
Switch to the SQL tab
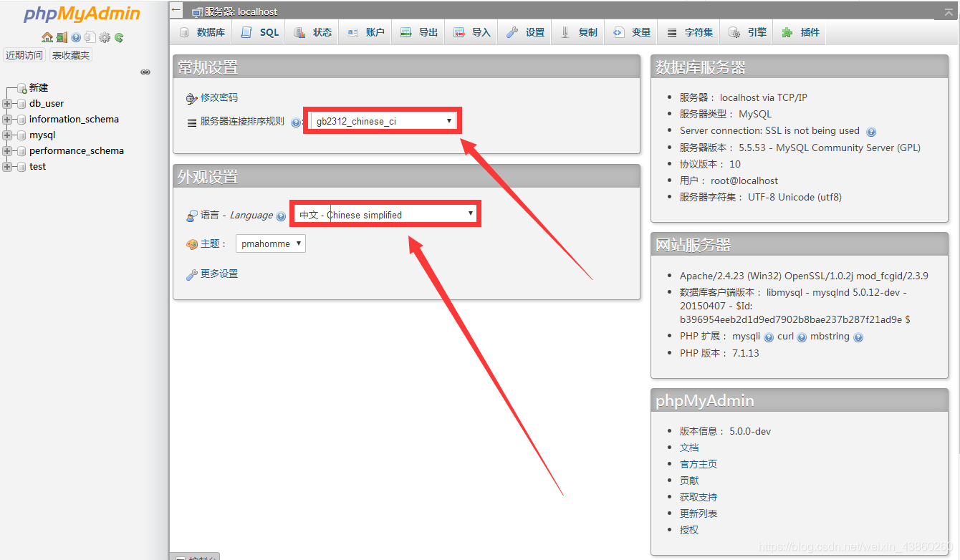coord(259,32)
